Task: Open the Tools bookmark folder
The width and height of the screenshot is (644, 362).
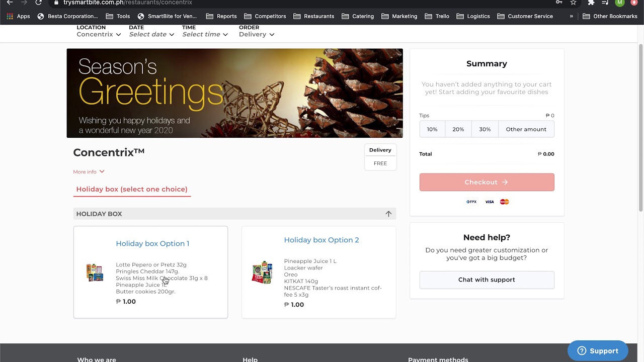Action: (118, 16)
